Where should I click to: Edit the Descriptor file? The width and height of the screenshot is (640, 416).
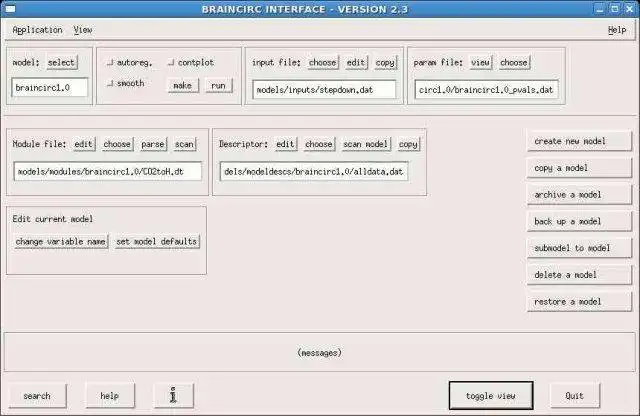click(x=285, y=144)
